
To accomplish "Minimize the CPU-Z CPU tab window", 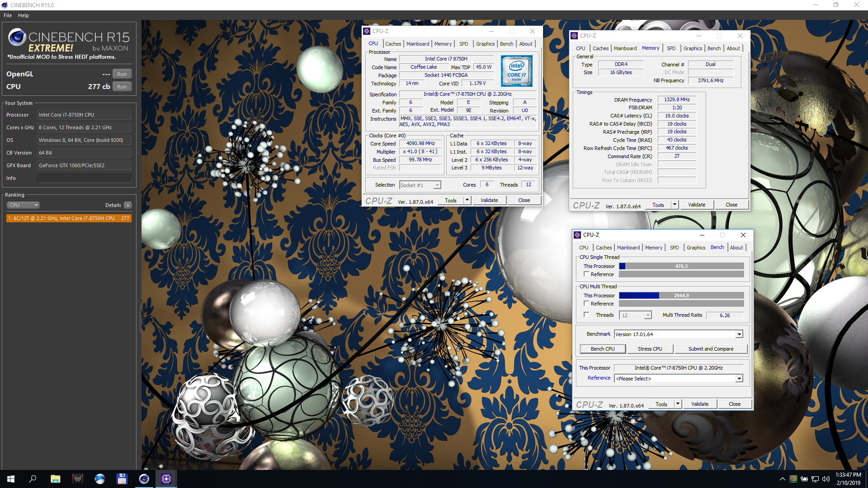I will 491,31.
